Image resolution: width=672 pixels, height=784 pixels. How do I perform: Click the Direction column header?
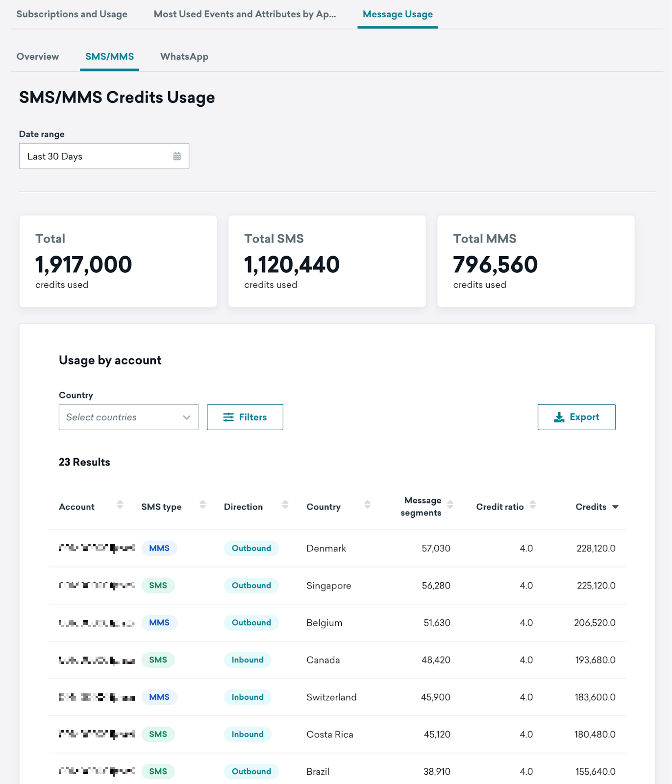click(x=243, y=507)
